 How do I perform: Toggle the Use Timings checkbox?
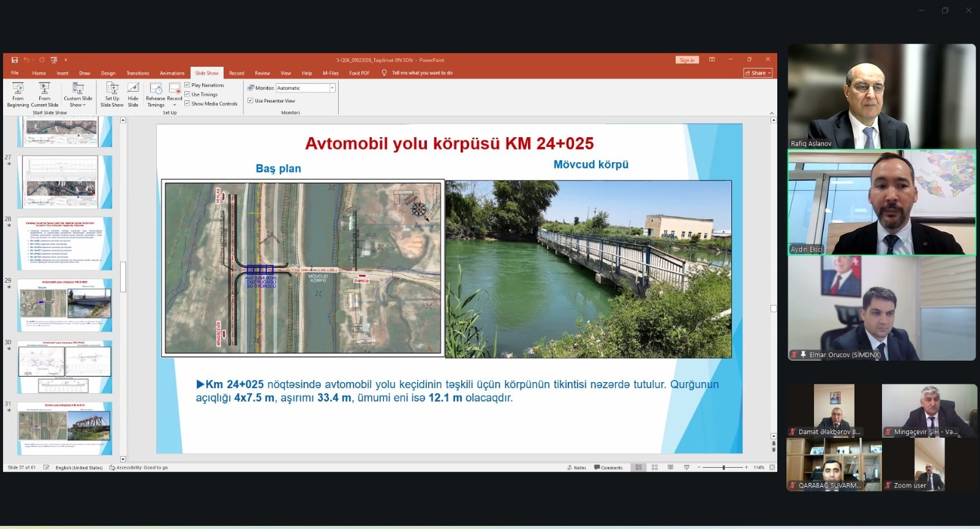(187, 94)
